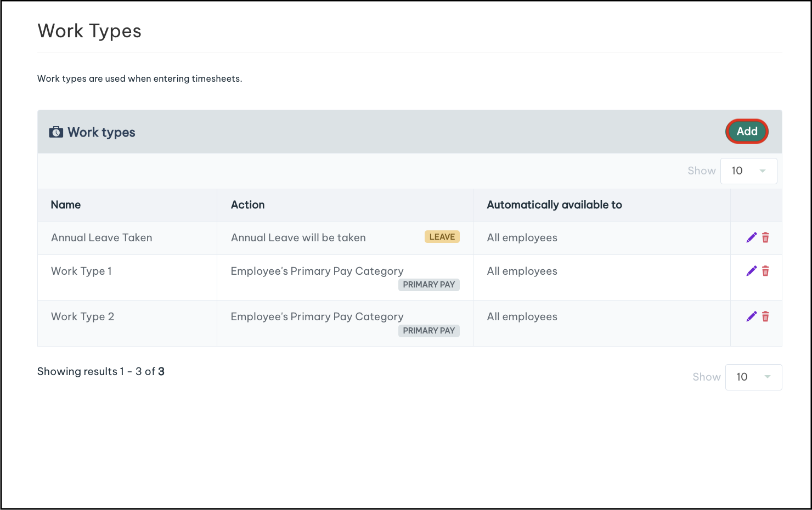Click Employee's Primary Pay Category for Work Type 2
Image resolution: width=812 pixels, height=510 pixels.
tap(317, 316)
